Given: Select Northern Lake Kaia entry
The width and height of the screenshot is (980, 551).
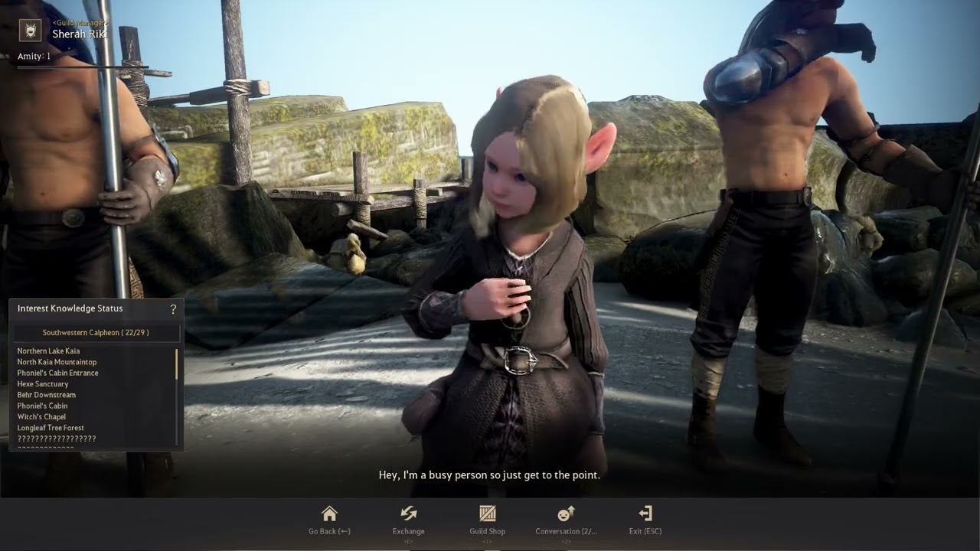Looking at the screenshot, I should point(49,351).
